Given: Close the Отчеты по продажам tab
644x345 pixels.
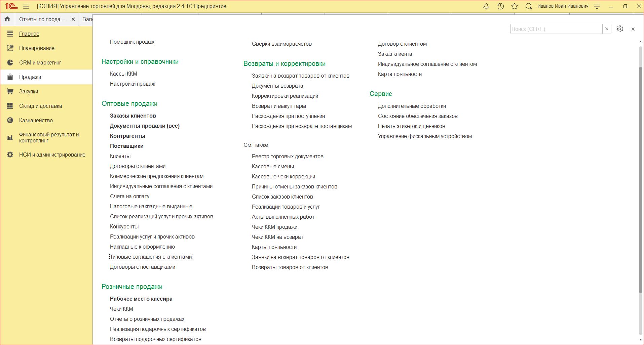Looking at the screenshot, I should [x=73, y=19].
